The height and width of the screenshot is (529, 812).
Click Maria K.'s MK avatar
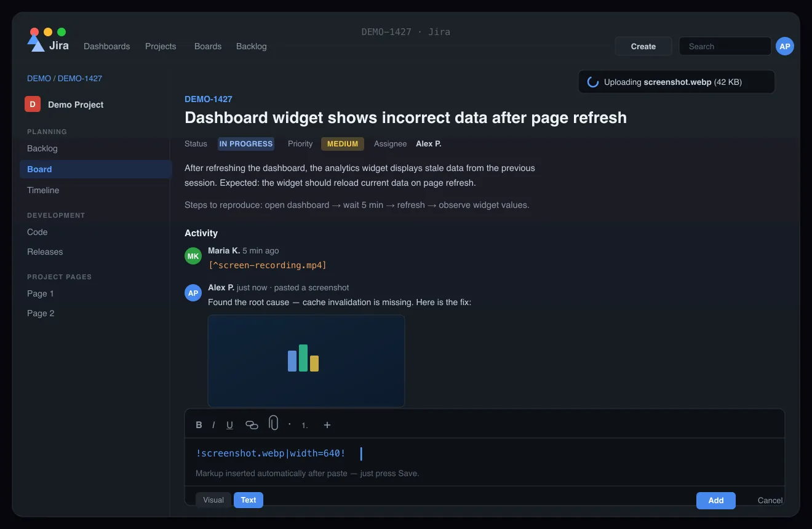(193, 256)
